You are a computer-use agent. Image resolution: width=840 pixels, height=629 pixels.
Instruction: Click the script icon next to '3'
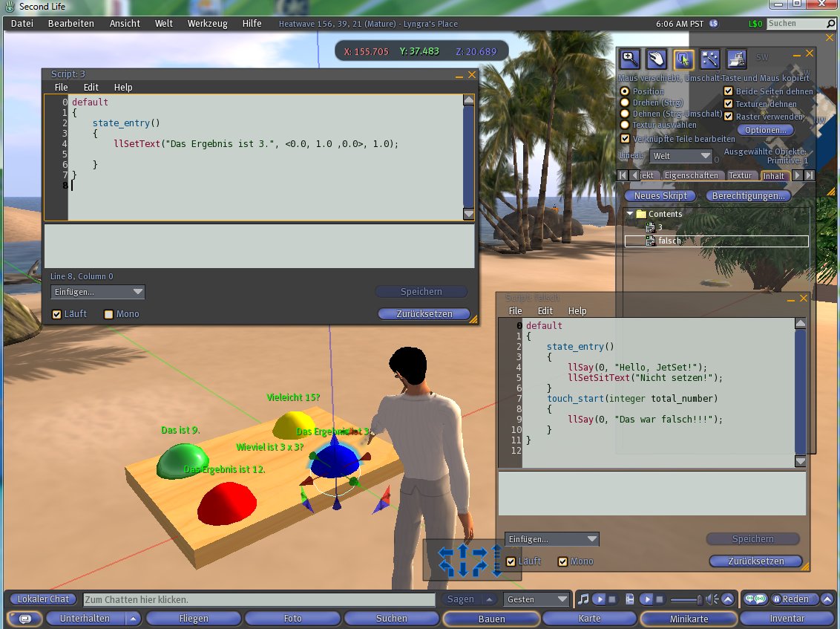pos(650,227)
